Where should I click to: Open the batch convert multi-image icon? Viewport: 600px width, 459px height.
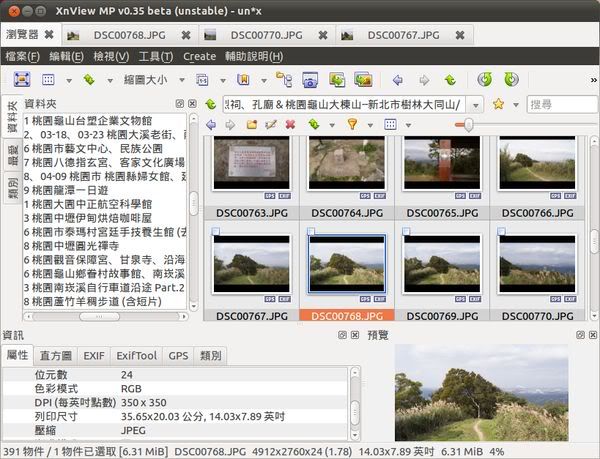[363, 80]
